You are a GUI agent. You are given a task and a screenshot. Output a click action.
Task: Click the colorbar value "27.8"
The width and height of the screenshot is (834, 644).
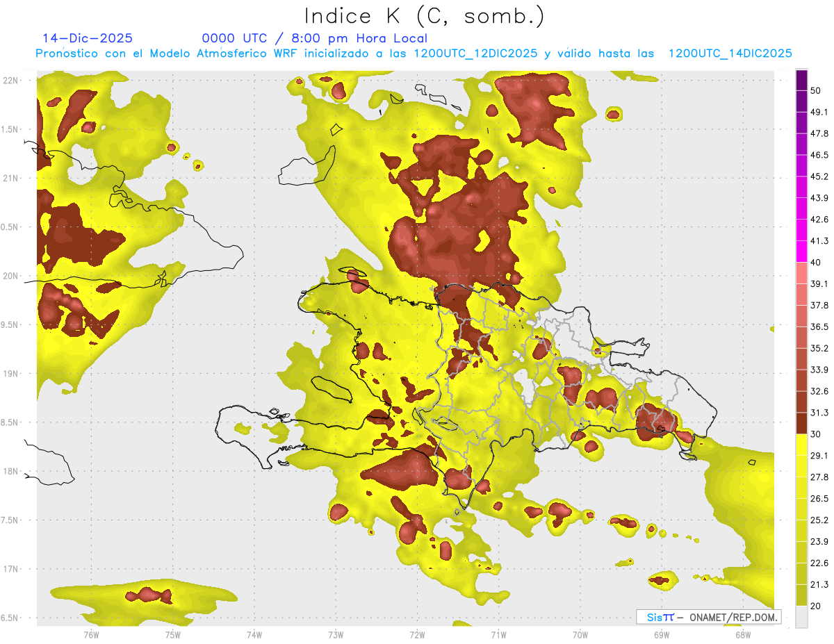pos(819,478)
